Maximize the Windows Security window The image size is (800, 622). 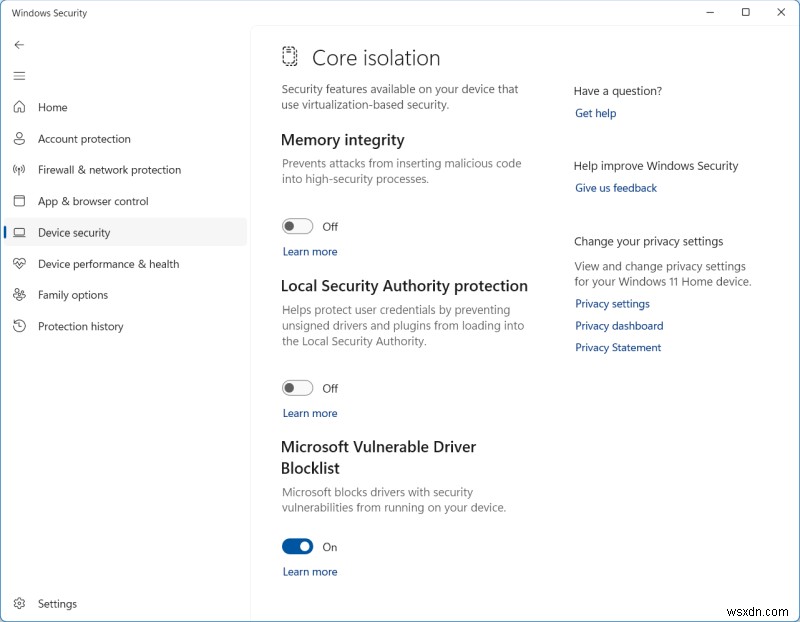click(745, 12)
